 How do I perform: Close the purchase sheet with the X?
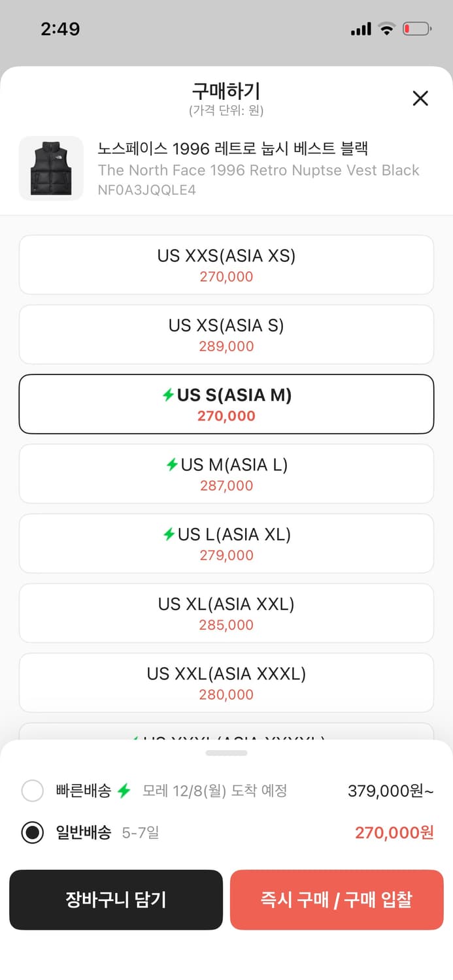(x=420, y=99)
